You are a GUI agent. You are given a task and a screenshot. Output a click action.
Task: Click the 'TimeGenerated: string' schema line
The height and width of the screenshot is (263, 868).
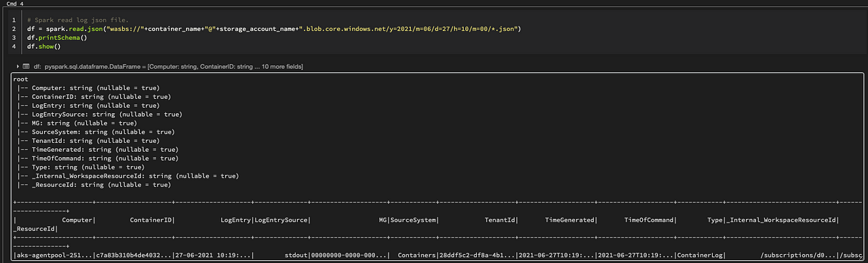(98, 150)
